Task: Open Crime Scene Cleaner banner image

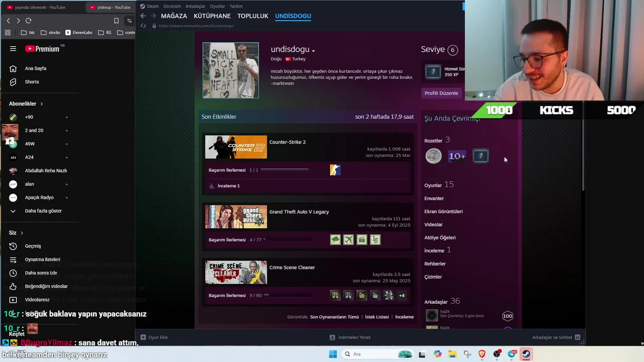Action: tap(236, 273)
